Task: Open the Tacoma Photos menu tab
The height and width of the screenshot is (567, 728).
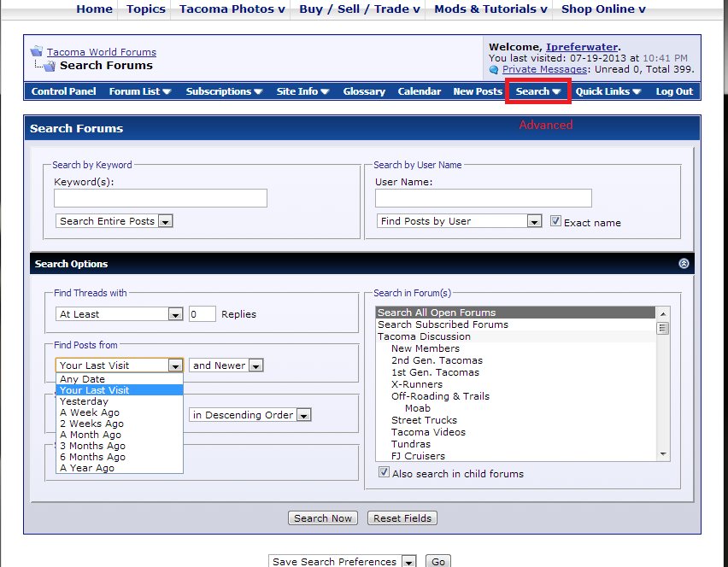Action: (x=232, y=9)
